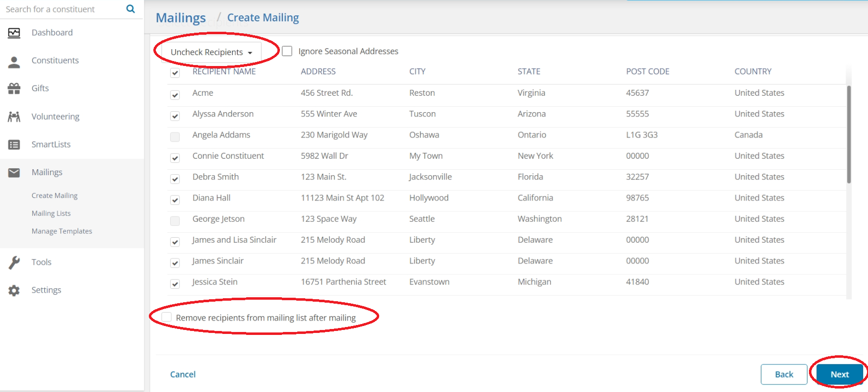Click the Cancel link

pyautogui.click(x=183, y=374)
